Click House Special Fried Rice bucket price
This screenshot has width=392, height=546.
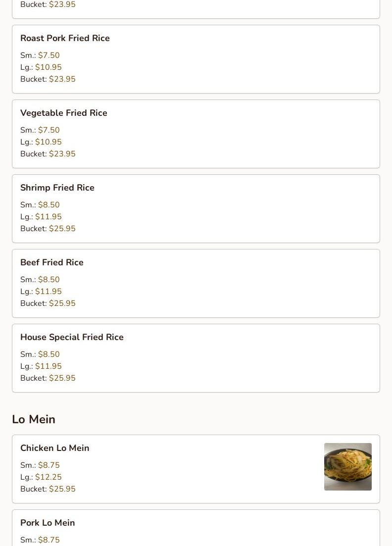pyautogui.click(x=62, y=378)
